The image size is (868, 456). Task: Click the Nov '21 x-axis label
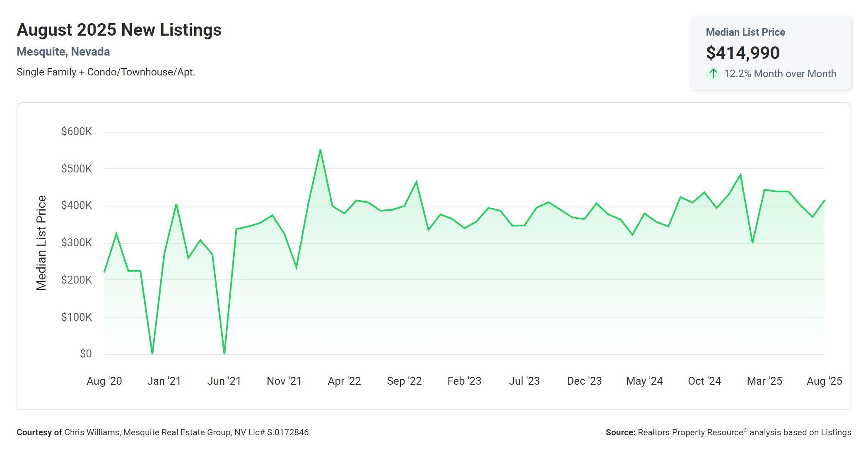(x=284, y=381)
